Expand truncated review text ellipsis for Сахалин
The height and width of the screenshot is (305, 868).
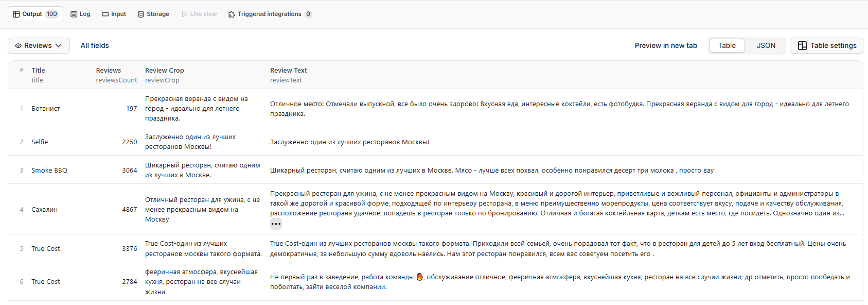(x=276, y=224)
